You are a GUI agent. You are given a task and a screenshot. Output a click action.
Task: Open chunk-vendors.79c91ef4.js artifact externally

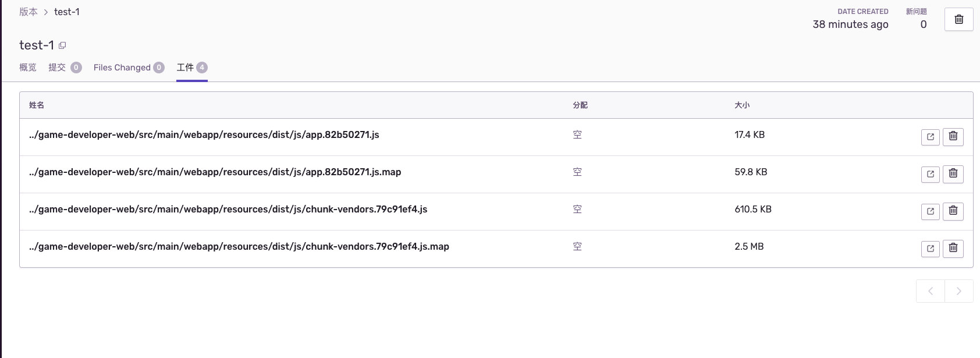(x=930, y=211)
